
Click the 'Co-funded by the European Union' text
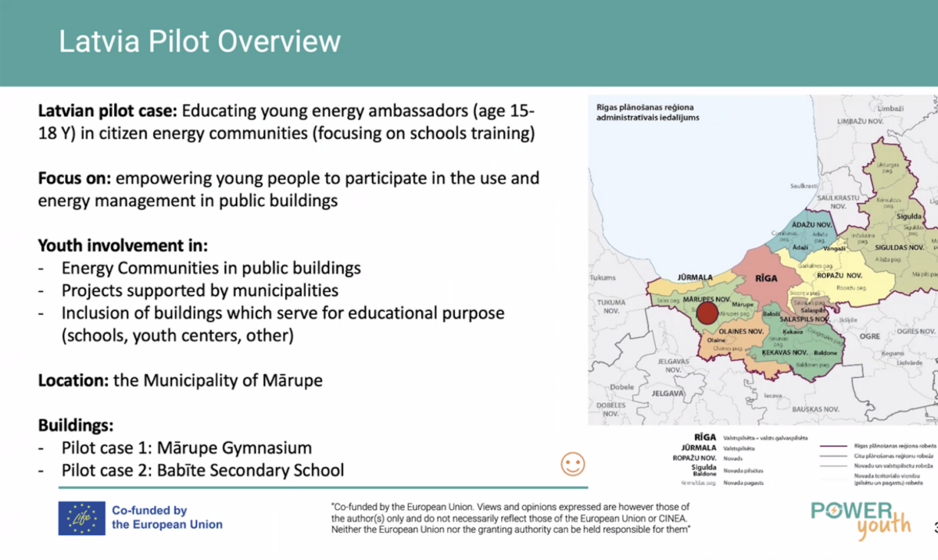point(166,517)
